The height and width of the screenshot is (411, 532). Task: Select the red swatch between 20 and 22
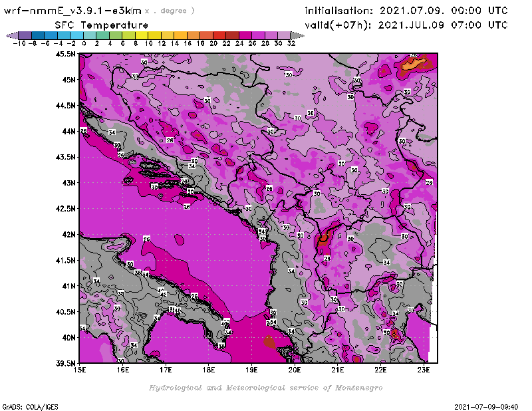coord(219,35)
